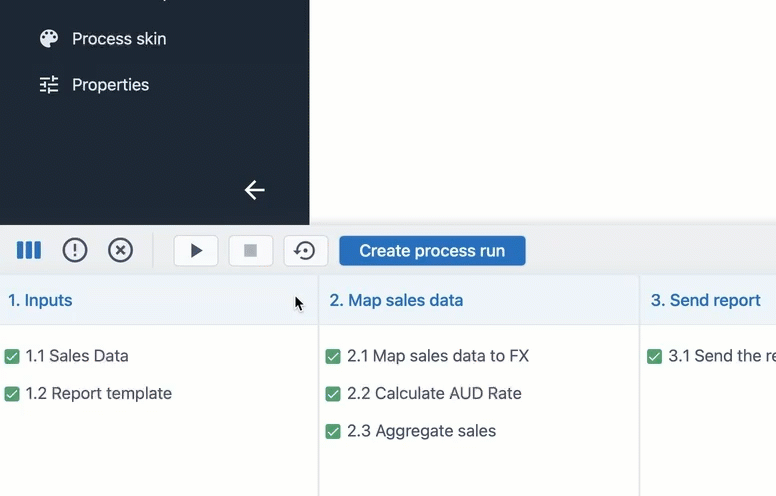Open the 1. Inputs stage header
776x496 pixels.
(40, 300)
